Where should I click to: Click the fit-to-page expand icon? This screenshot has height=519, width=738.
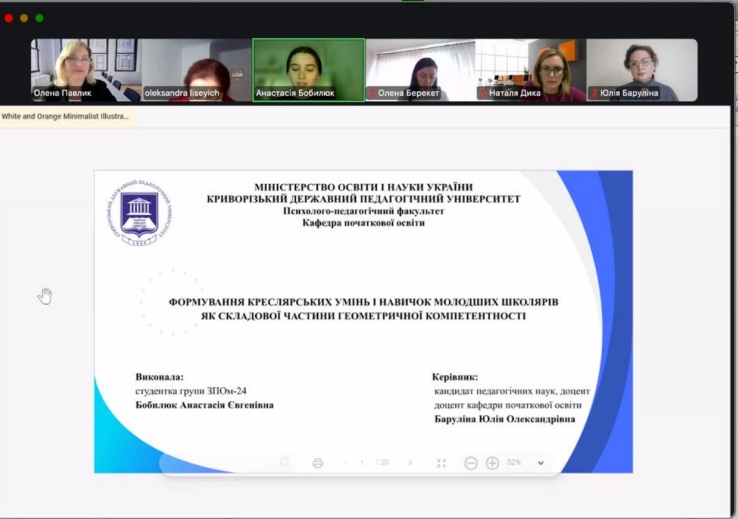click(441, 463)
